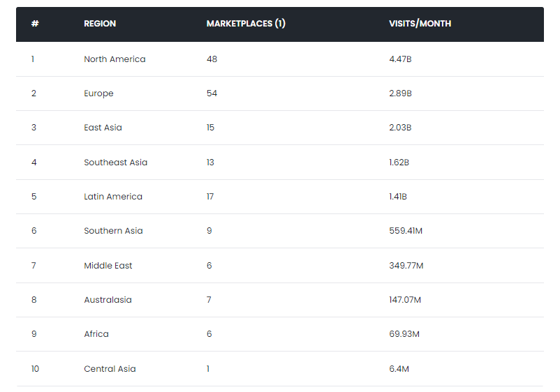The width and height of the screenshot is (560, 392).
Task: Click the Africa region name
Action: (x=96, y=334)
